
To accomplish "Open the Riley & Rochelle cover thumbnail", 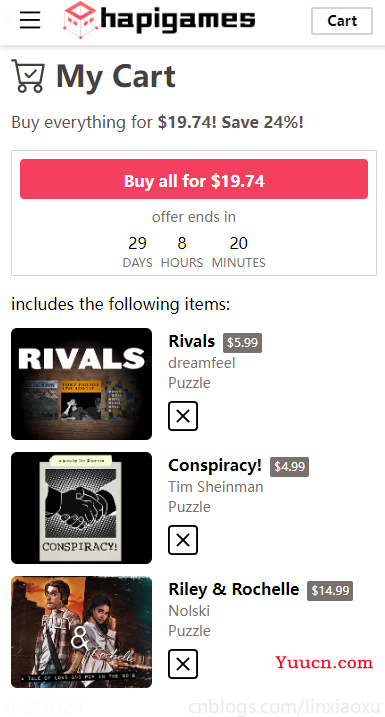I will (81, 632).
